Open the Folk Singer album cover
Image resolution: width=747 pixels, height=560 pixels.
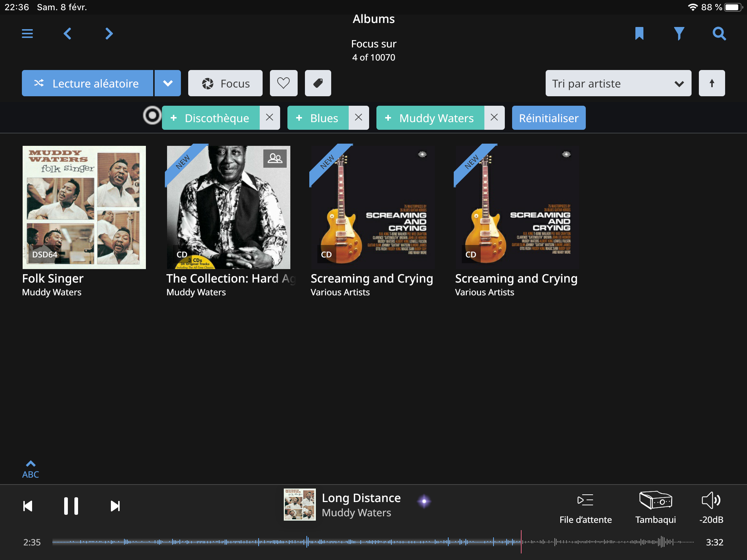click(x=84, y=207)
